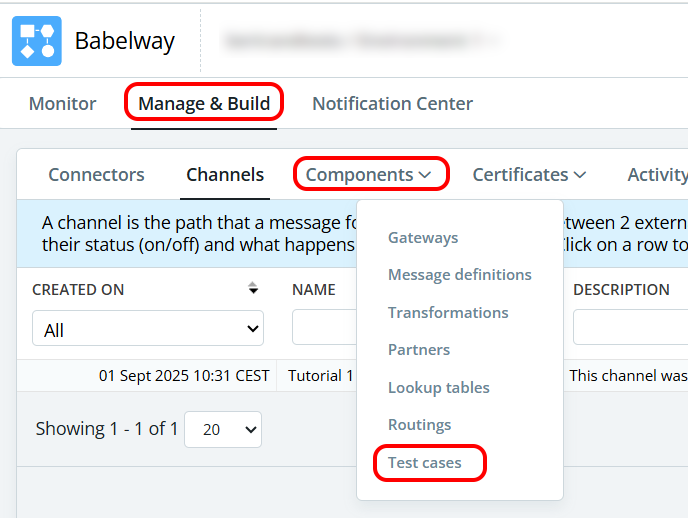Open the Activity tab
Image resolution: width=688 pixels, height=518 pixels.
tap(657, 175)
